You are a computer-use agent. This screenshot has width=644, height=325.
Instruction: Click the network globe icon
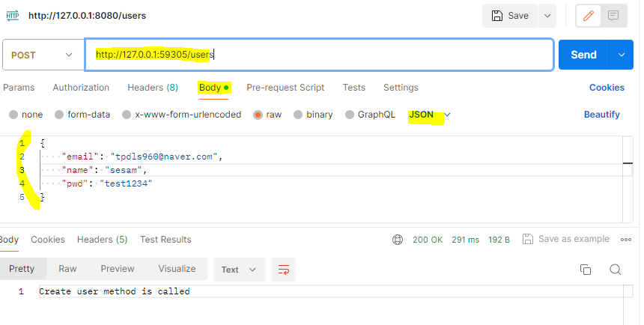(x=398, y=240)
